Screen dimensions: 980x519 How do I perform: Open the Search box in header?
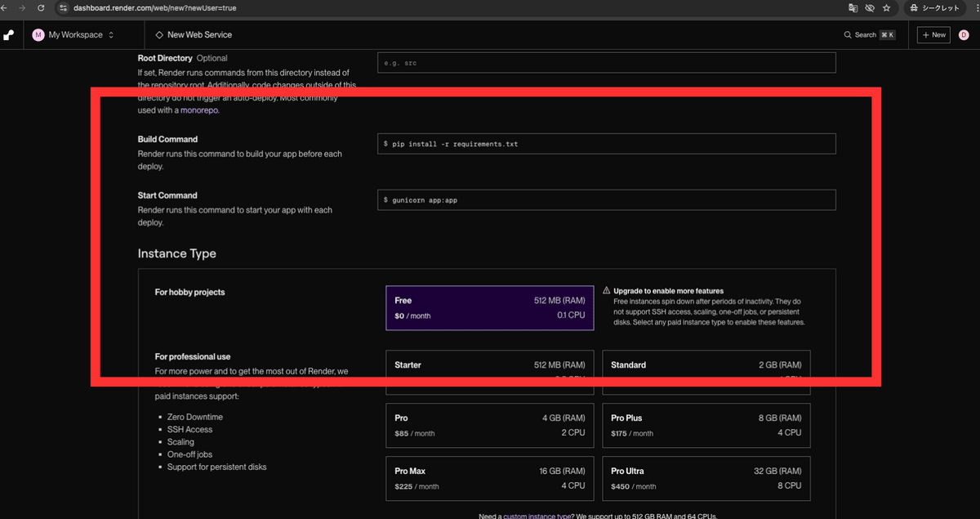click(869, 35)
